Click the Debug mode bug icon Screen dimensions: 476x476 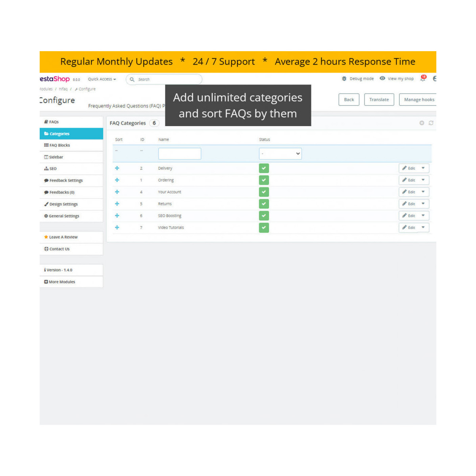344,79
